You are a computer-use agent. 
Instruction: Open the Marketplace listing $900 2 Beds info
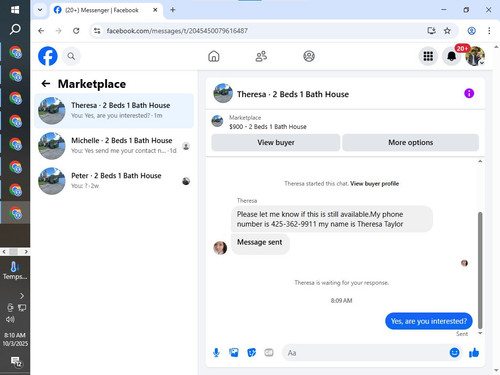tap(268, 127)
